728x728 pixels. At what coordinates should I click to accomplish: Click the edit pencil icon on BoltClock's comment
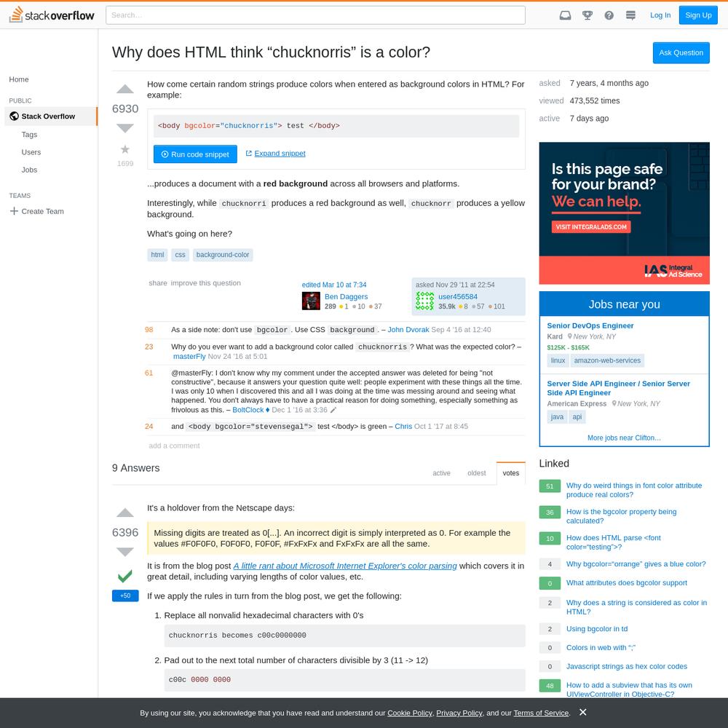(x=333, y=410)
